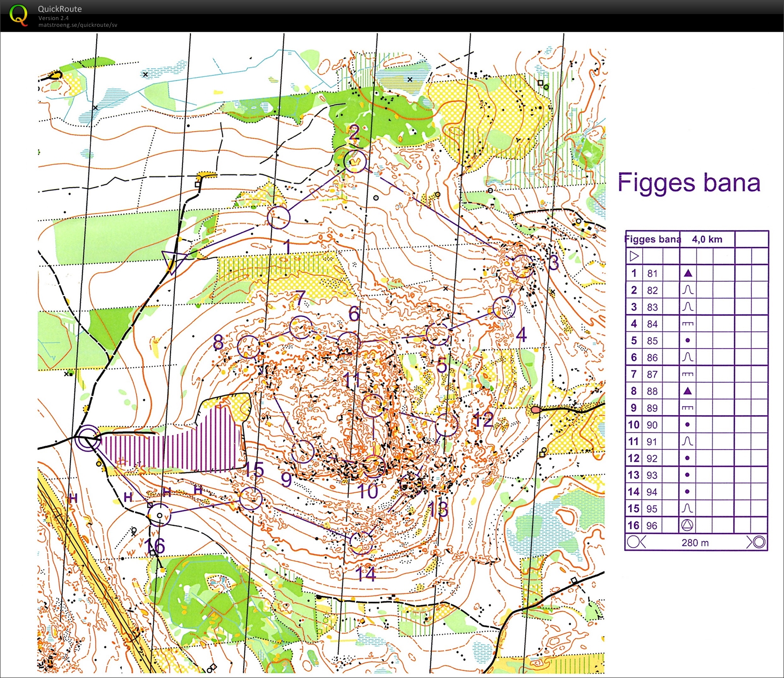Click the circled triangle symbol in row 16 96
Viewport: 784px width, 678px height.
(688, 525)
